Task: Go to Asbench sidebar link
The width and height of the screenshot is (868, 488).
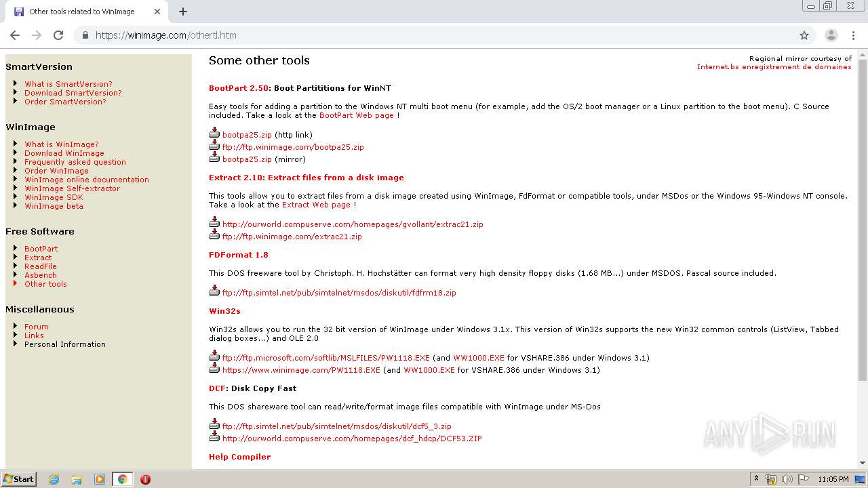Action: (x=41, y=275)
